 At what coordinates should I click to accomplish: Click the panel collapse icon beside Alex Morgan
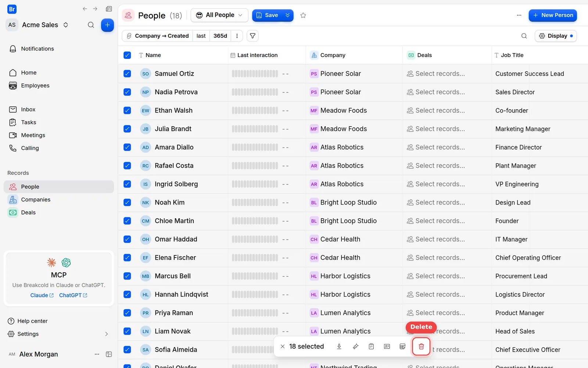tap(109, 354)
